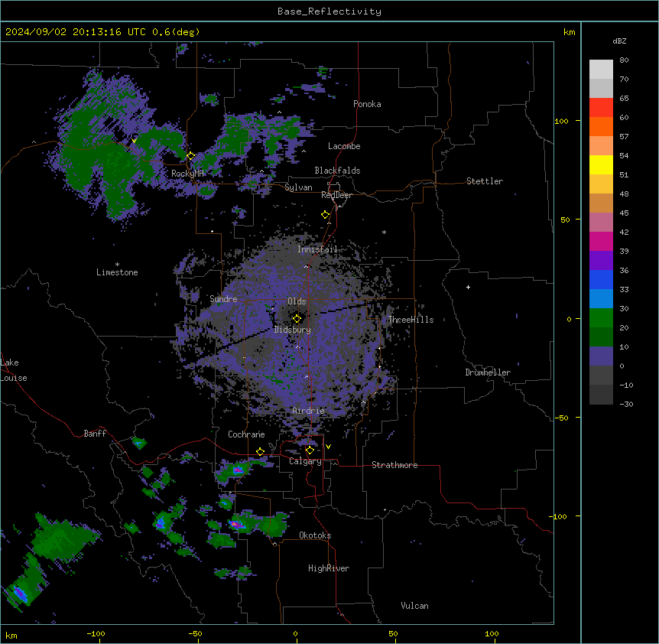The width and height of the screenshot is (659, 644).
Task: Click the asterisk marker above Limestone label
Action: click(117, 265)
